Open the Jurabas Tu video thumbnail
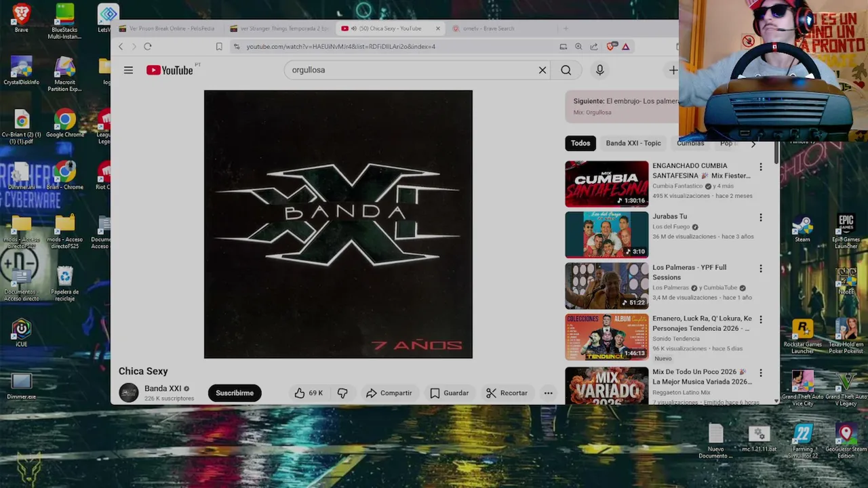Image resolution: width=868 pixels, height=488 pixels. (607, 235)
